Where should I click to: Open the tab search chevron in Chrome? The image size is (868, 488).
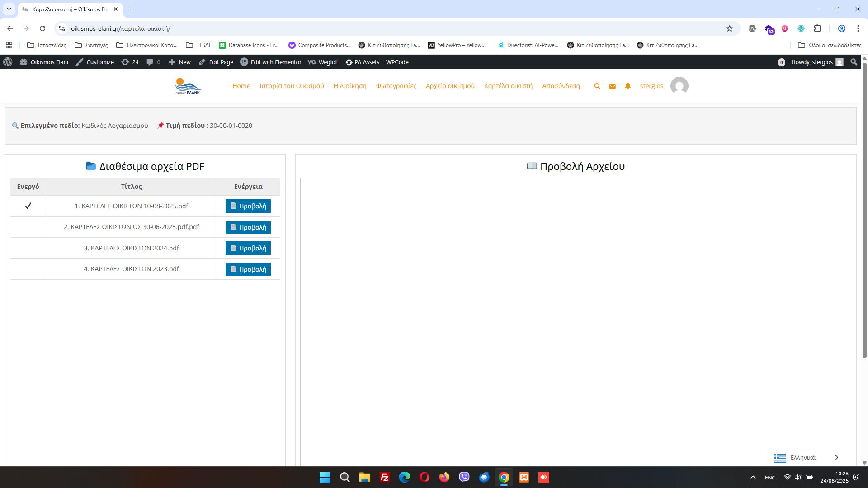coord(9,9)
